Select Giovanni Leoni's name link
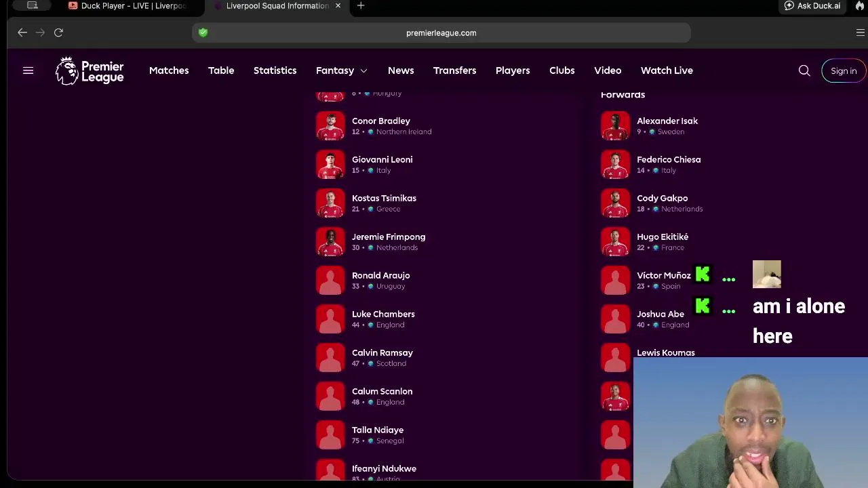This screenshot has width=868, height=488. [x=382, y=159]
